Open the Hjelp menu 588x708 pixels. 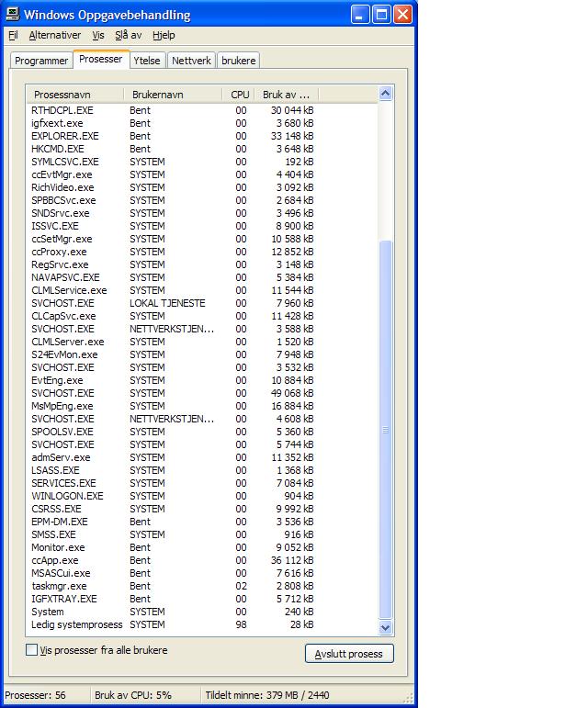(x=164, y=36)
